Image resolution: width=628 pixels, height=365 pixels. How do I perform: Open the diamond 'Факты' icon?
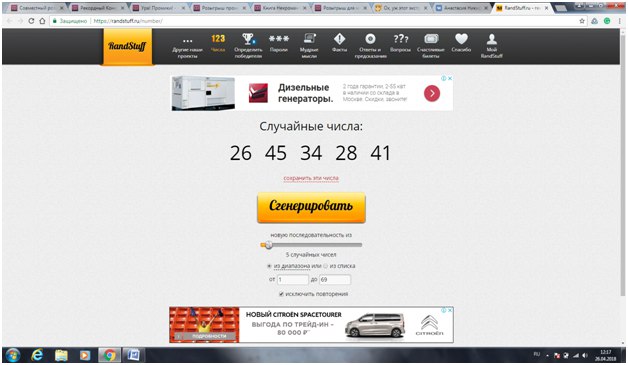340,39
